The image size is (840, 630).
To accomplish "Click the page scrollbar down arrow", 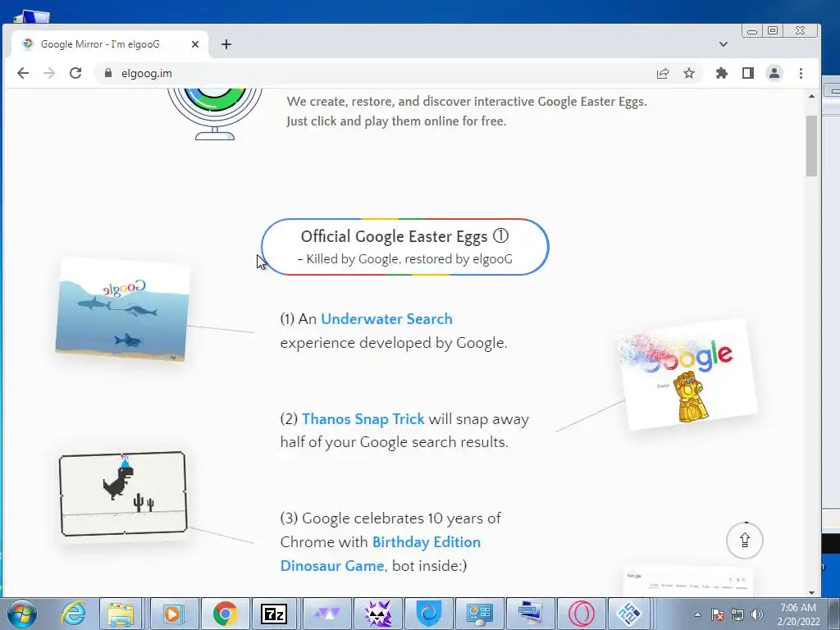I will [811, 592].
